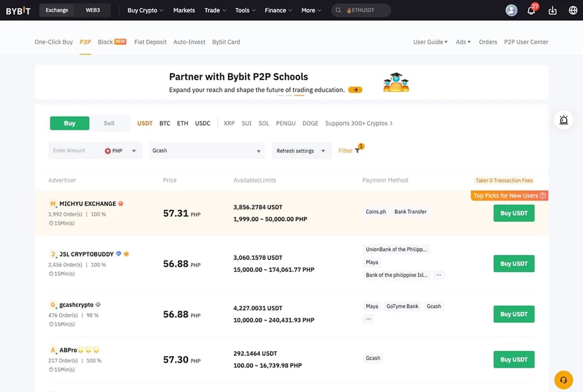Screen dimensions: 583x392
Task: Open the customer support headset icon
Action: (563, 380)
